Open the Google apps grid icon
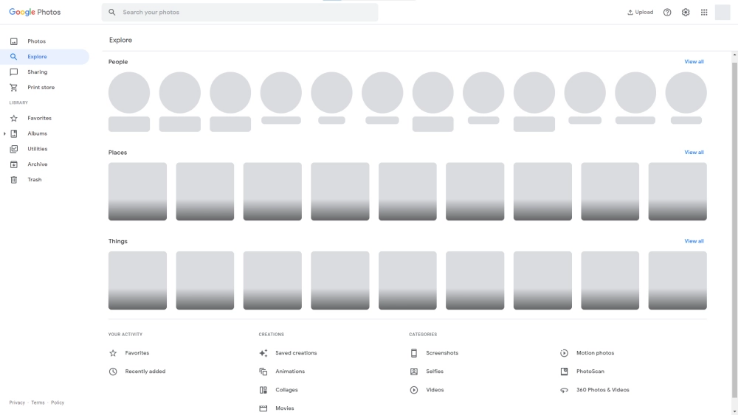The height and width of the screenshot is (415, 738). (x=704, y=12)
